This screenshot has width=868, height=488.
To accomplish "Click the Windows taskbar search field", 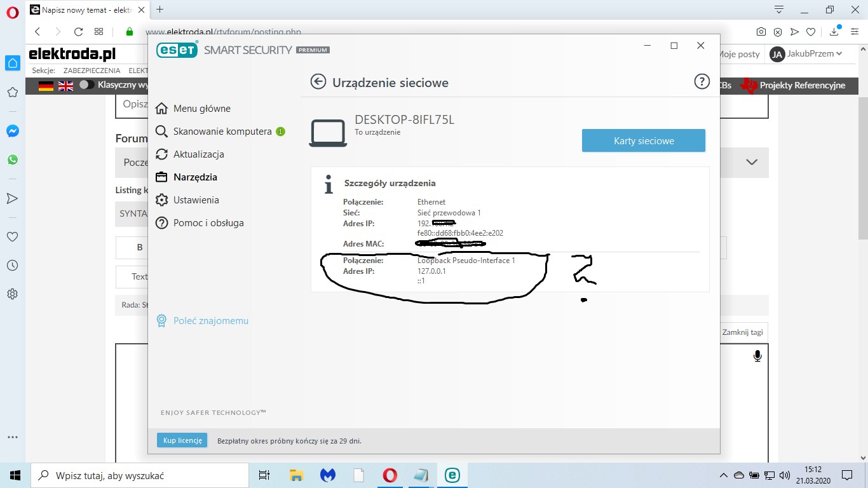I will 127,475.
